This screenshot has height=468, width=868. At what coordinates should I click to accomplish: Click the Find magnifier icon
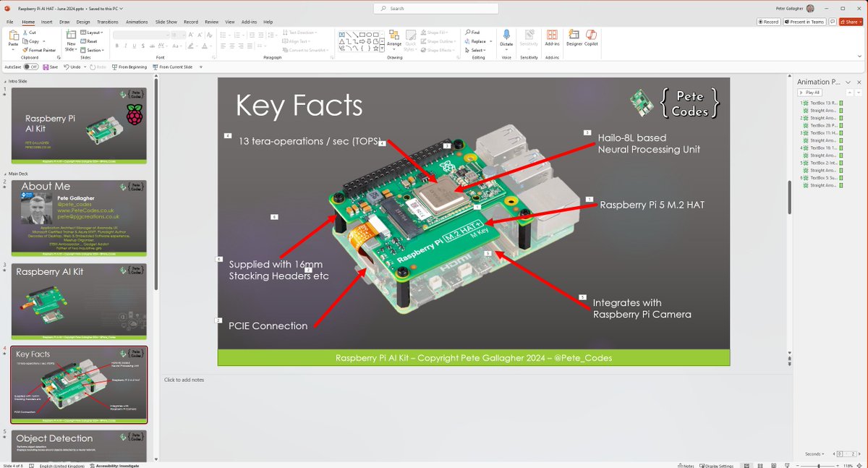click(467, 33)
